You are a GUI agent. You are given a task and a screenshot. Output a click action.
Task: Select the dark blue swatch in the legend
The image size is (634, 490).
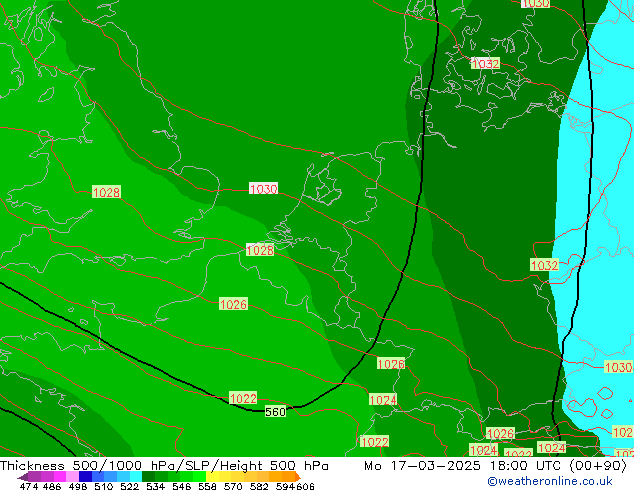(85, 477)
